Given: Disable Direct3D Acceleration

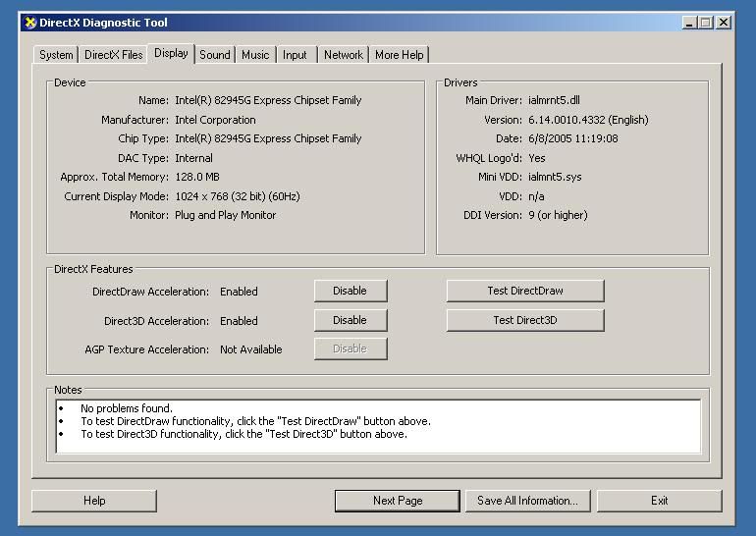Looking at the screenshot, I should tap(351, 320).
